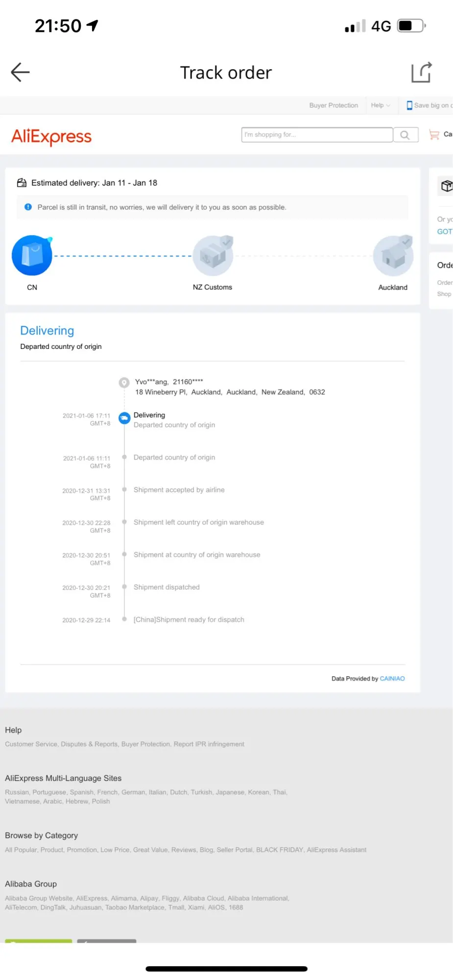
Task: Tap the location arrow beside the clock
Action: (93, 25)
